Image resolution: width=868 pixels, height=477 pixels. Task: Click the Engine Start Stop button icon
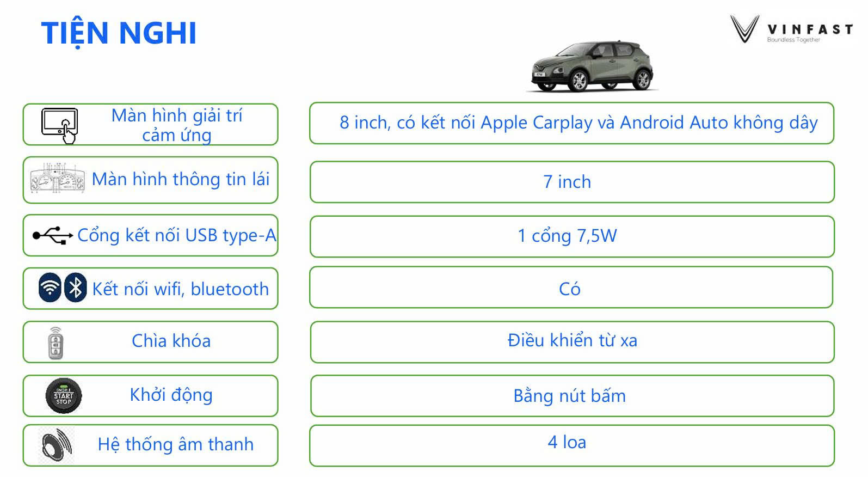64,396
